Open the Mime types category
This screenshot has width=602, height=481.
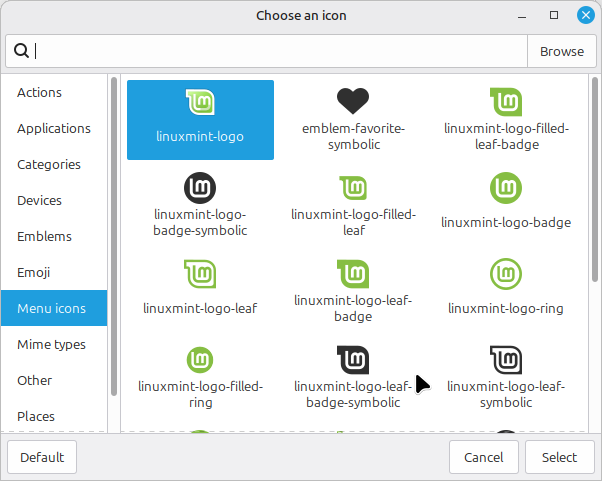[51, 344]
